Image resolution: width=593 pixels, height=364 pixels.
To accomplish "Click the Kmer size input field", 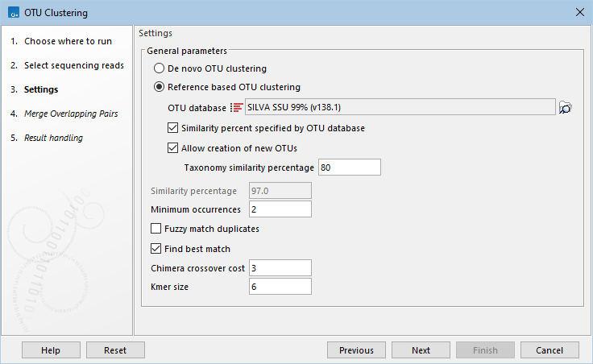I will tap(280, 287).
